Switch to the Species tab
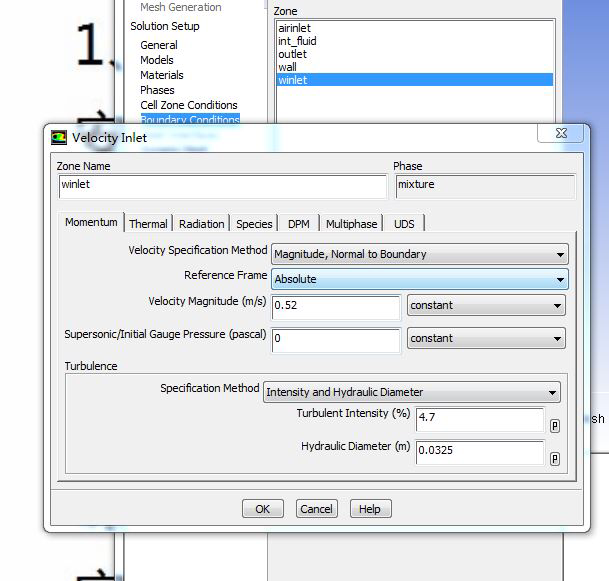This screenshot has height=581, width=609. click(x=254, y=224)
